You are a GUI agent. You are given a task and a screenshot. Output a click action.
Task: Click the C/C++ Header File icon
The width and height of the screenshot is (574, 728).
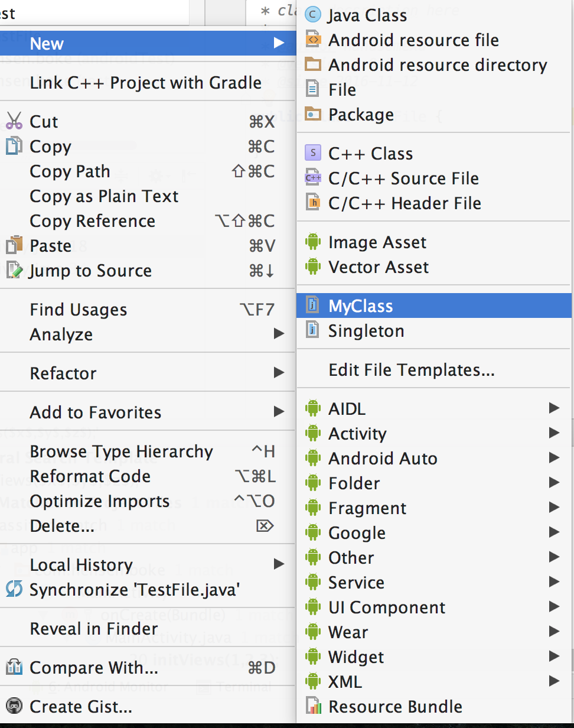tap(313, 203)
